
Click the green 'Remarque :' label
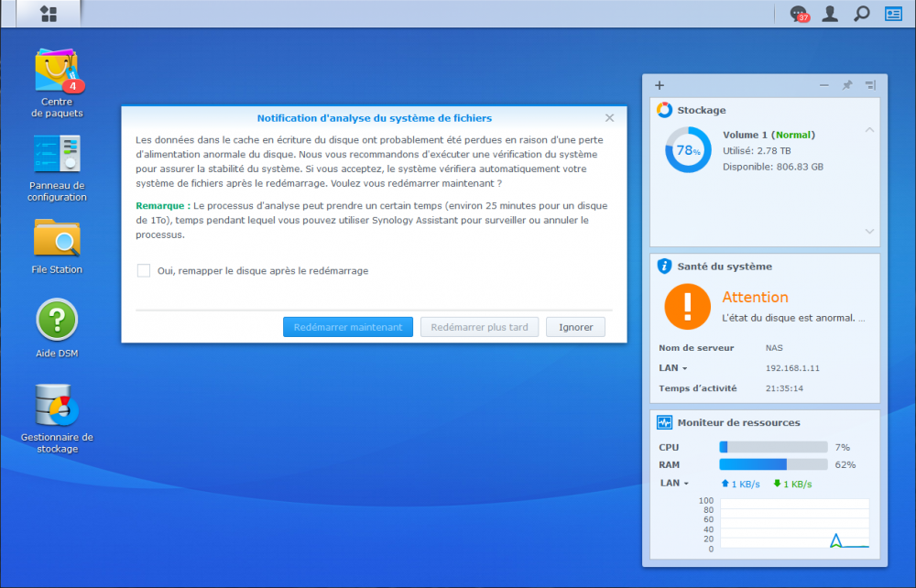coord(163,205)
